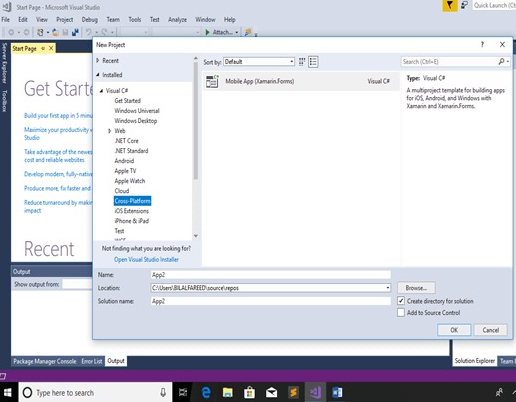Open the Debug menu
The image size is (516, 402).
click(90, 20)
